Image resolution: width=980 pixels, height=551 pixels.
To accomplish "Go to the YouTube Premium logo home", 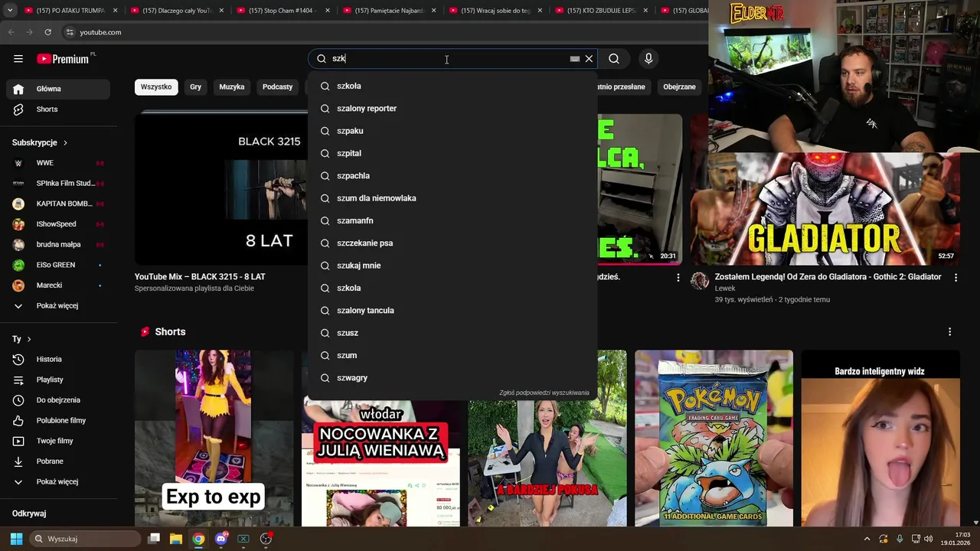I will (x=63, y=59).
